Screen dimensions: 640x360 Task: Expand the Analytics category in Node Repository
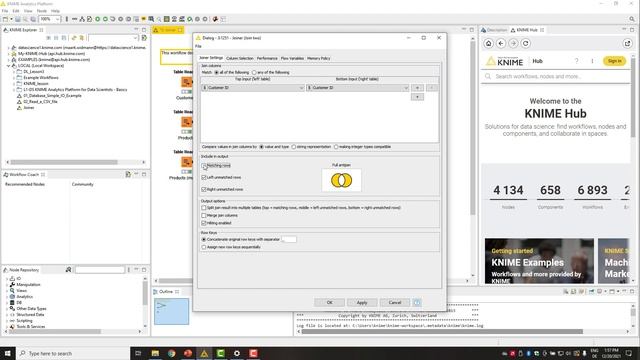tap(7, 297)
